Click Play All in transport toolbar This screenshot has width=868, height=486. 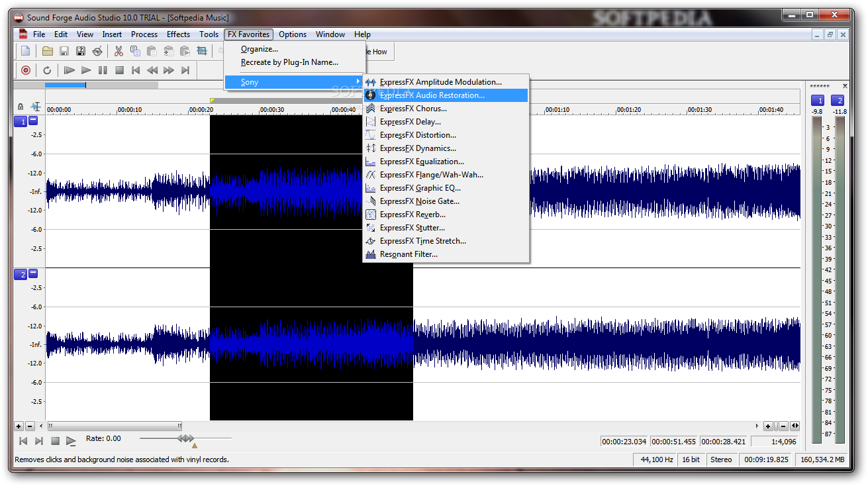coord(70,70)
